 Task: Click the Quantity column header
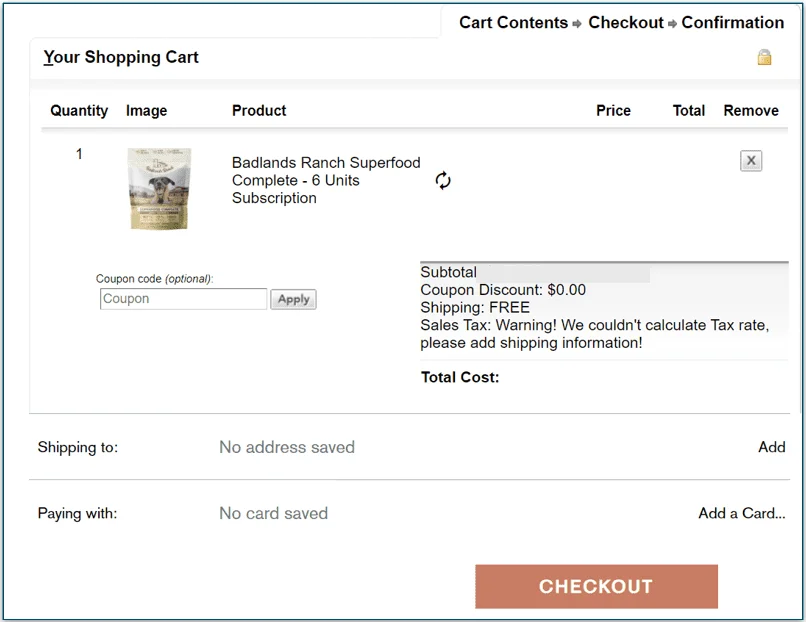pos(78,111)
